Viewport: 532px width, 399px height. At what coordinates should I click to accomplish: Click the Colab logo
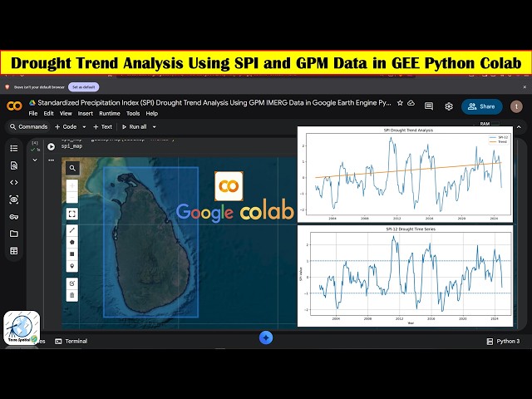pyautogui.click(x=14, y=106)
